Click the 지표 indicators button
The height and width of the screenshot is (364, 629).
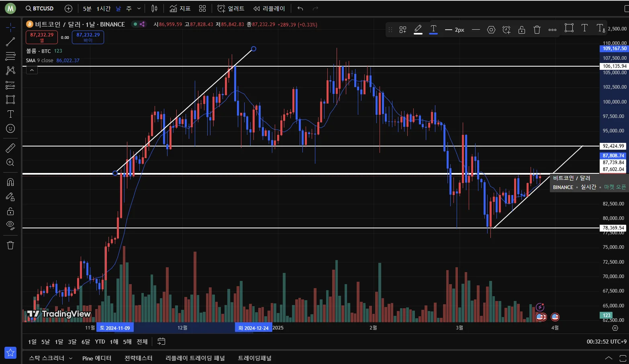(x=180, y=8)
